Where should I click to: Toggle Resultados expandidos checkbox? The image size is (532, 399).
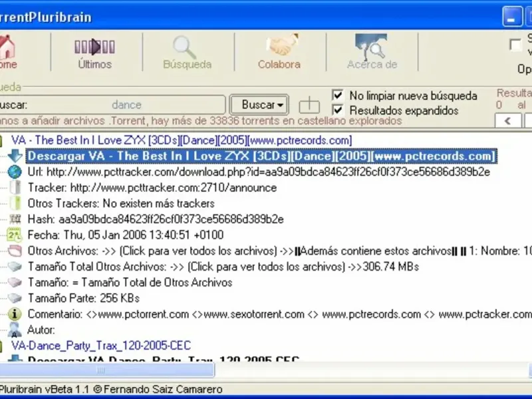coord(338,110)
